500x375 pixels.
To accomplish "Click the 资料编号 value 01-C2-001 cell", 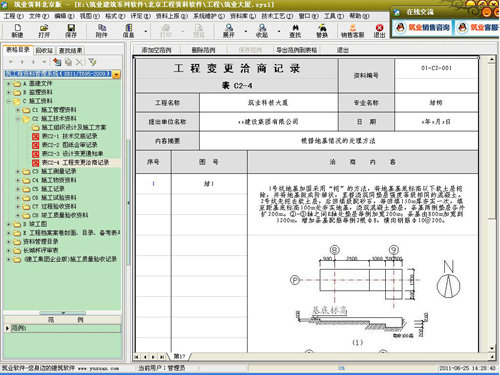I will click(x=436, y=68).
